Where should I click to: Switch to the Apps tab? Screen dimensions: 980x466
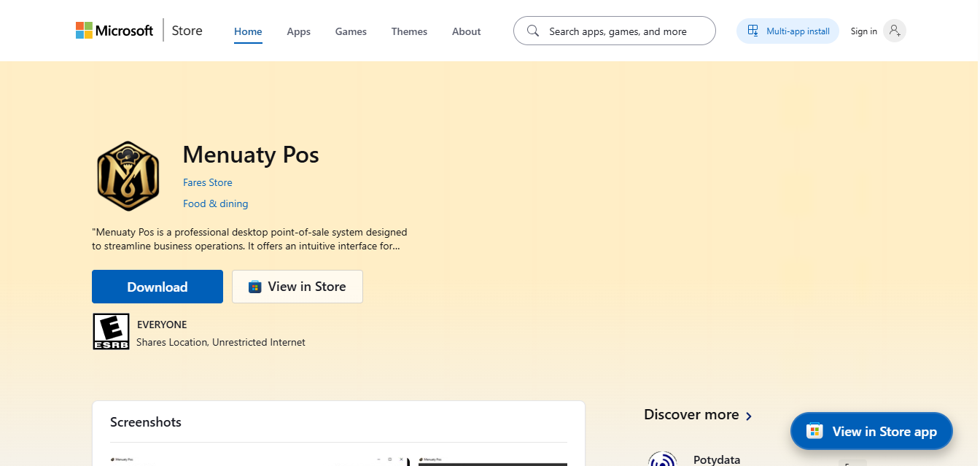click(x=299, y=31)
